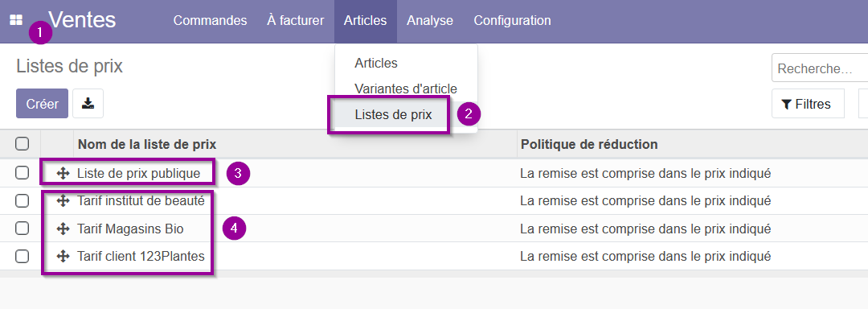Click the Articles top menu

click(366, 20)
